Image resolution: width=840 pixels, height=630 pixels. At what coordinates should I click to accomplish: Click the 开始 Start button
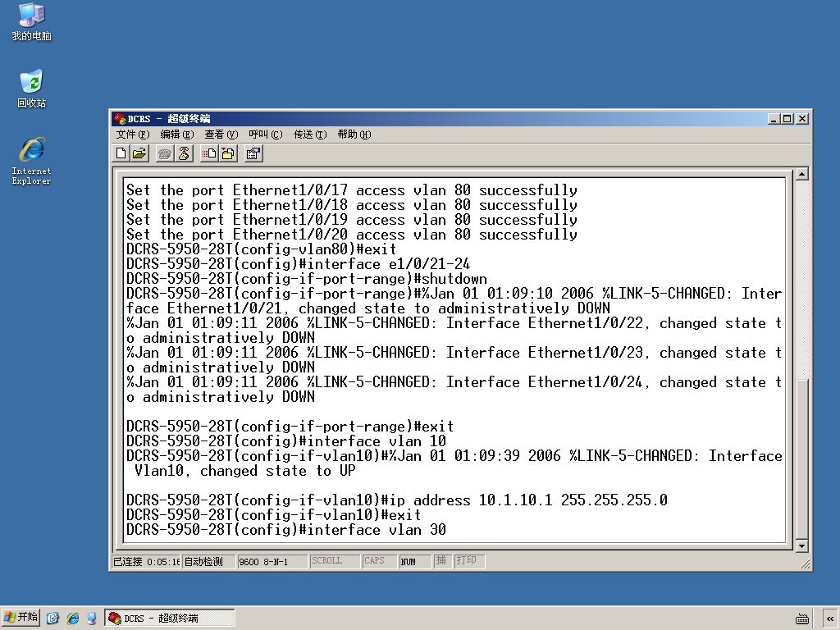click(x=21, y=618)
